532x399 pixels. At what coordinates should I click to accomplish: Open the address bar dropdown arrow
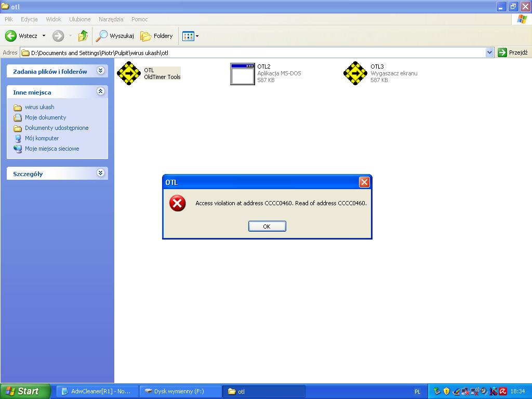(489, 52)
